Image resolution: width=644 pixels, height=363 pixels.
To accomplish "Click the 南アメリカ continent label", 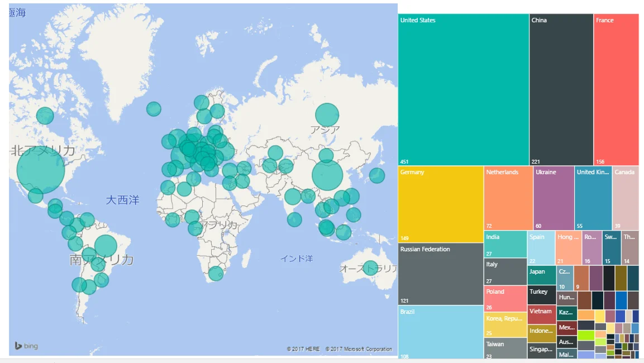I will coord(102,260).
